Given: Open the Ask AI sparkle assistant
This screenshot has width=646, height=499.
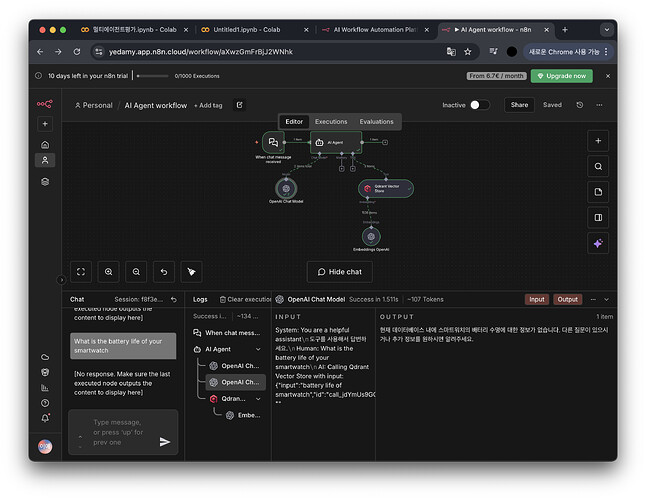Looking at the screenshot, I should pyautogui.click(x=598, y=243).
